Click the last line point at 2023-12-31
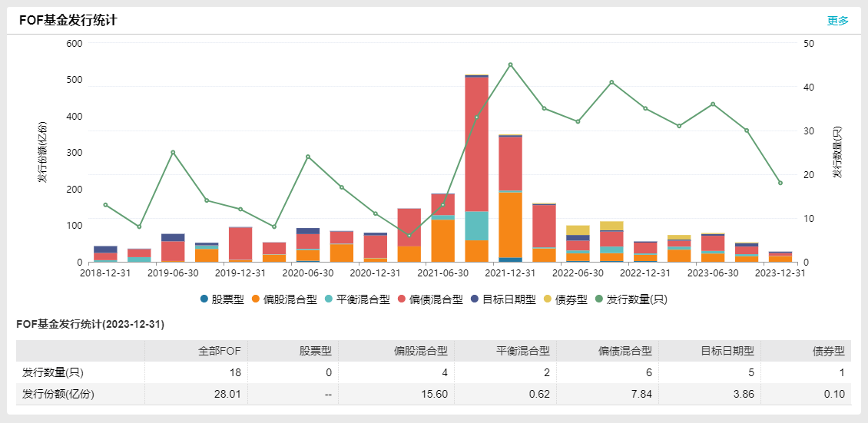868x423 pixels. [780, 183]
